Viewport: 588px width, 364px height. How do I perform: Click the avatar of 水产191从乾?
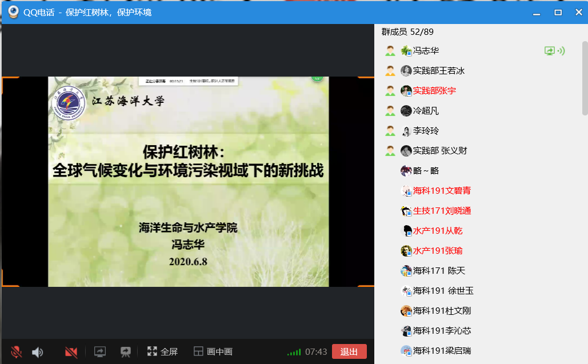pos(406,231)
